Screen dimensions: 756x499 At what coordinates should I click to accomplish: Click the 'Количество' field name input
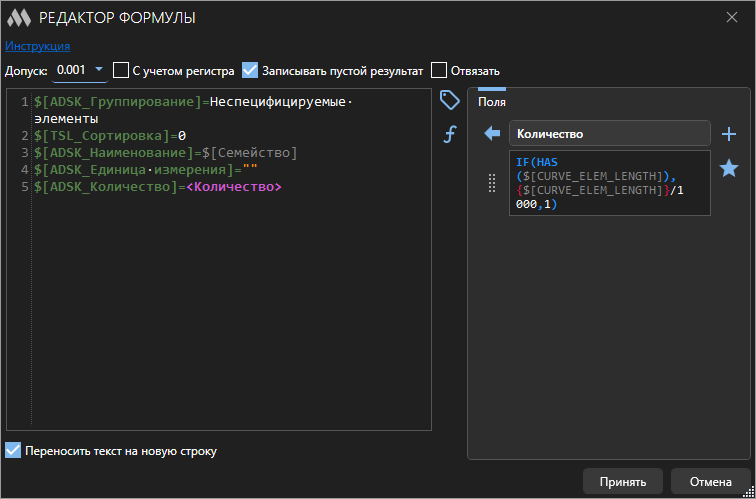tap(609, 134)
